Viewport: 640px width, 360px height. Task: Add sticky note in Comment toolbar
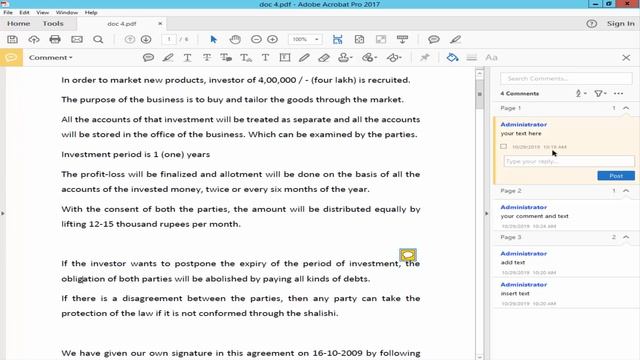[x=148, y=58]
